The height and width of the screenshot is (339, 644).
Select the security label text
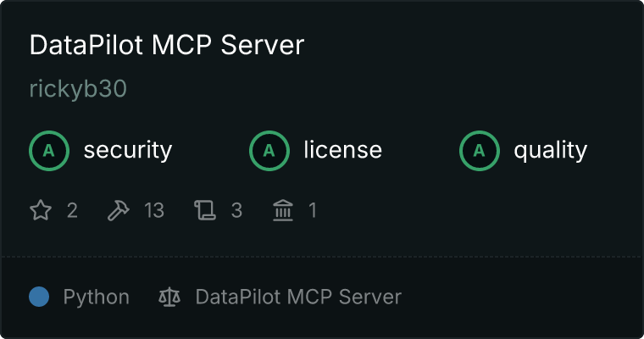coord(128,150)
